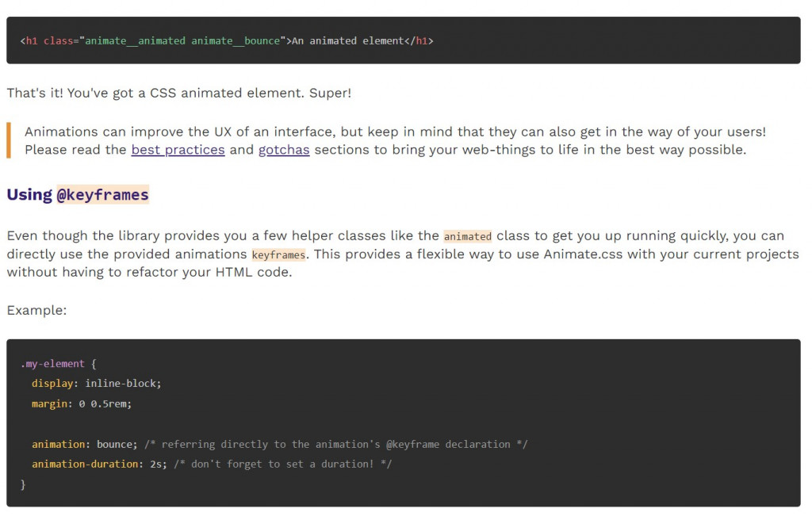The width and height of the screenshot is (812, 520).
Task: Click the "inline-block" value in CSS code
Action: coord(123,384)
